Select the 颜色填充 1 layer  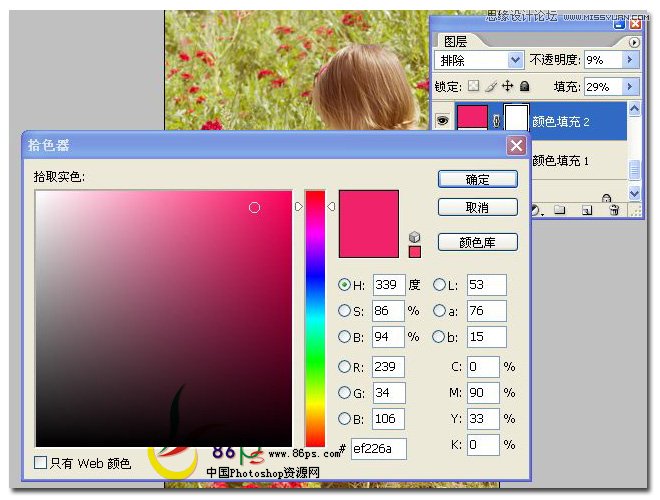pos(560,160)
